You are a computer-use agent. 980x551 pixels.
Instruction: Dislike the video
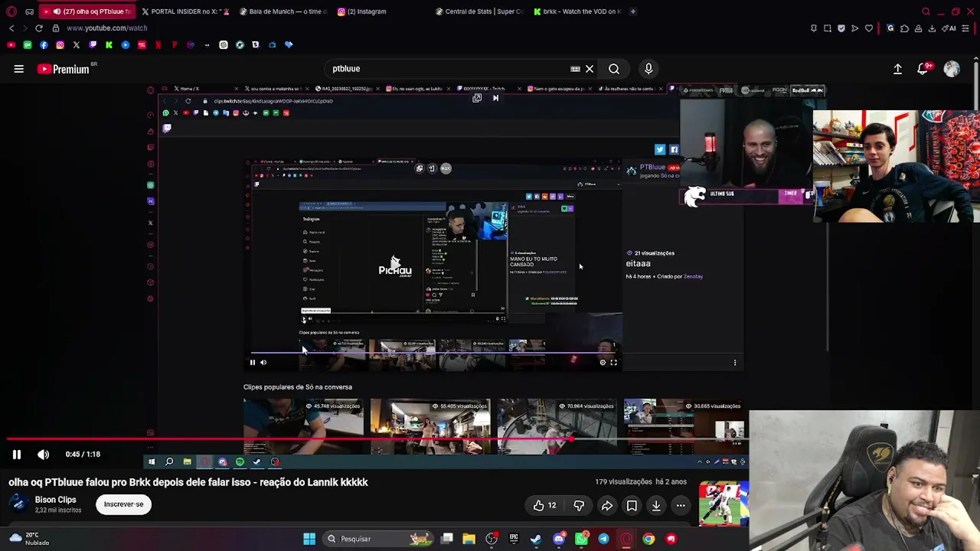pyautogui.click(x=579, y=505)
